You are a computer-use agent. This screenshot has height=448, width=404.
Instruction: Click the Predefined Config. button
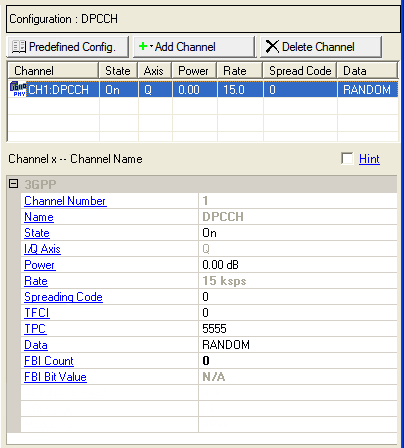(68, 47)
